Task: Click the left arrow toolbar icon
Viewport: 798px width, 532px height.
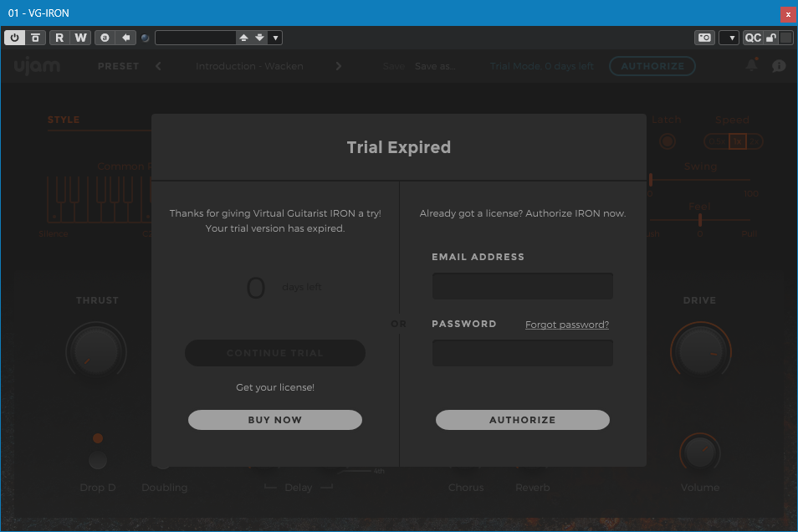Action: (x=125, y=38)
